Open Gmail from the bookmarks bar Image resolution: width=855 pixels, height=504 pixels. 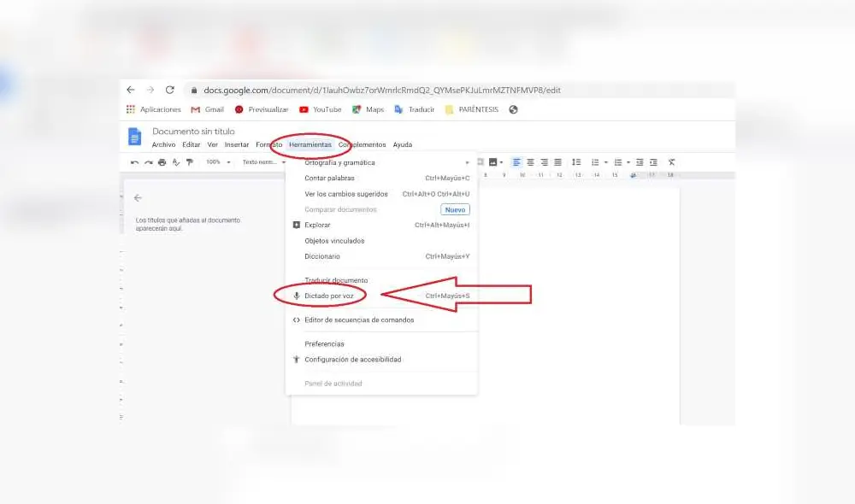coord(208,109)
